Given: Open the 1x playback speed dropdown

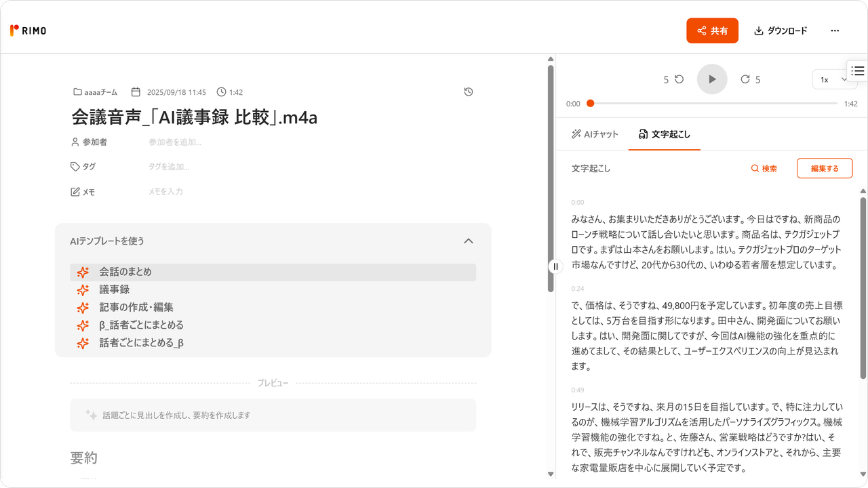Looking at the screenshot, I should [x=834, y=79].
